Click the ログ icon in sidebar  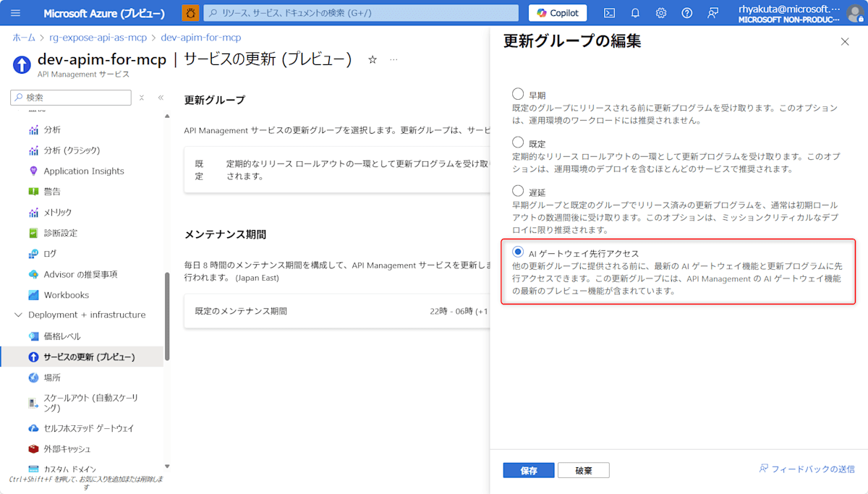tap(33, 253)
